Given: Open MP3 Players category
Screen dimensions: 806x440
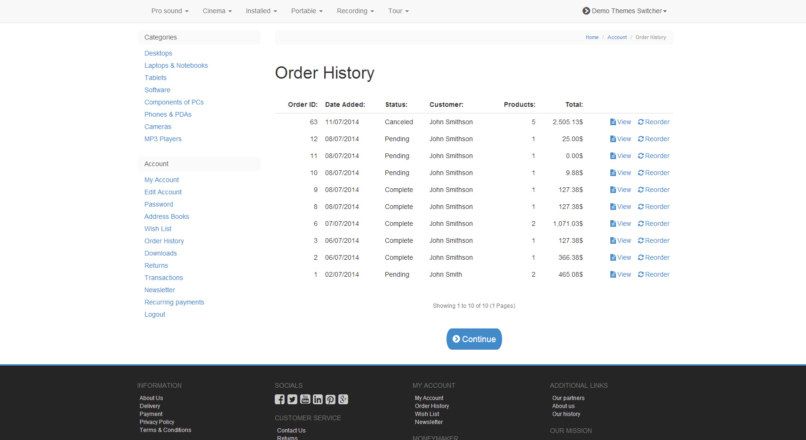Looking at the screenshot, I should 163,139.
